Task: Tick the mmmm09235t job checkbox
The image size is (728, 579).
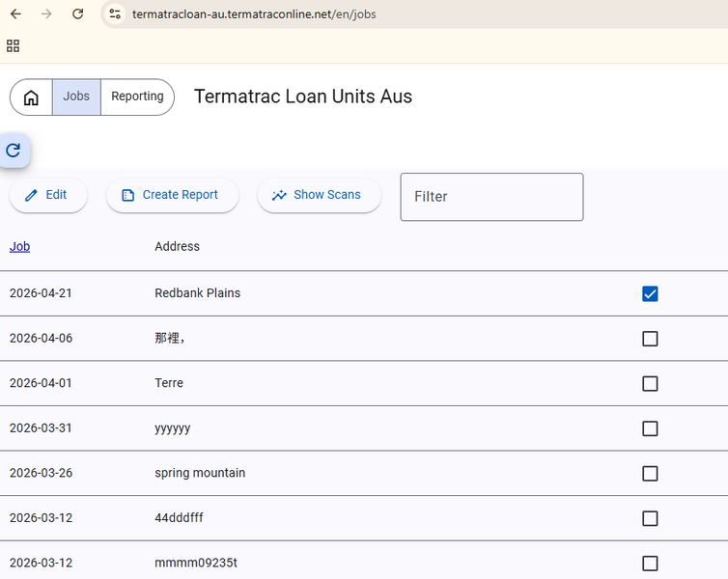Action: [x=650, y=564]
